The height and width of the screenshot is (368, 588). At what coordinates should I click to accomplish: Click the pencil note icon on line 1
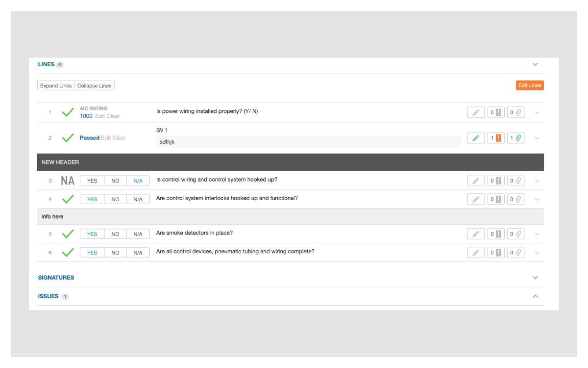pyautogui.click(x=476, y=112)
